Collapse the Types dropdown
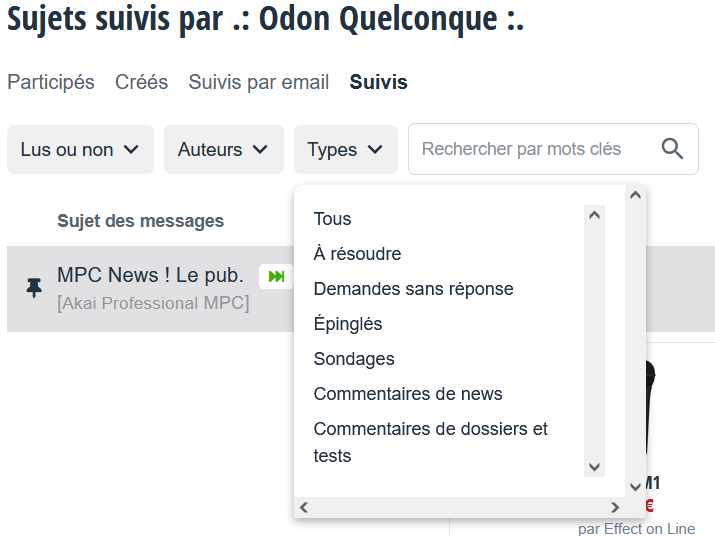Viewport: 715px width, 536px height. [x=346, y=150]
